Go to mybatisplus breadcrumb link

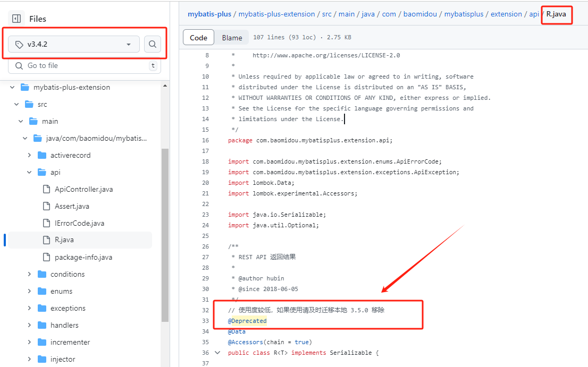click(x=464, y=14)
